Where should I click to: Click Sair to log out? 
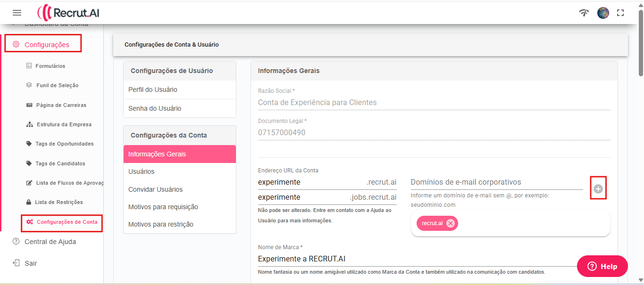click(x=30, y=263)
